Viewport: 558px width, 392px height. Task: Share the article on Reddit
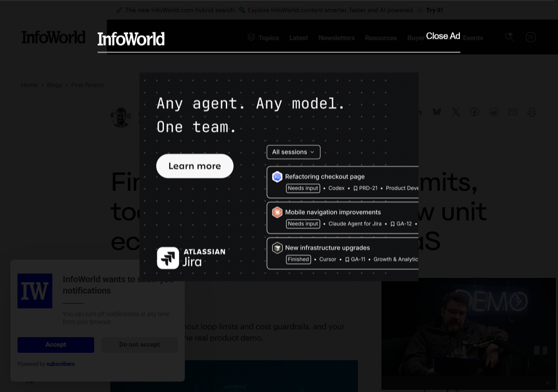[x=493, y=112]
